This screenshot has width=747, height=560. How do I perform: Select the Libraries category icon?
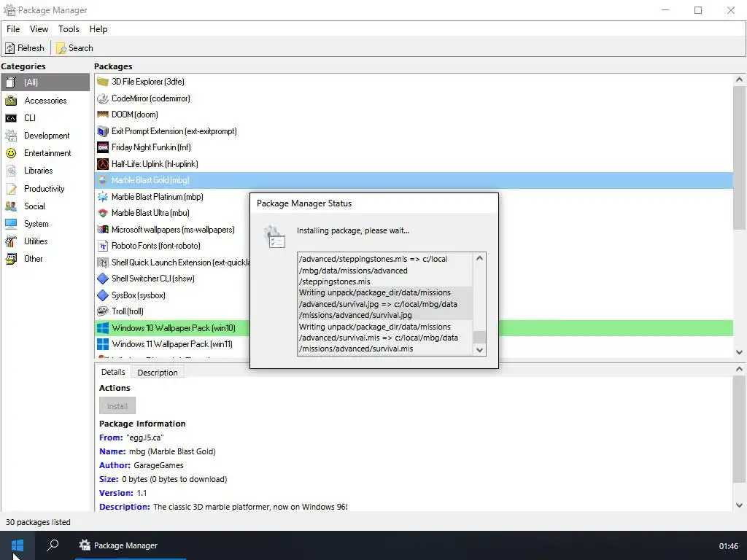tap(11, 171)
